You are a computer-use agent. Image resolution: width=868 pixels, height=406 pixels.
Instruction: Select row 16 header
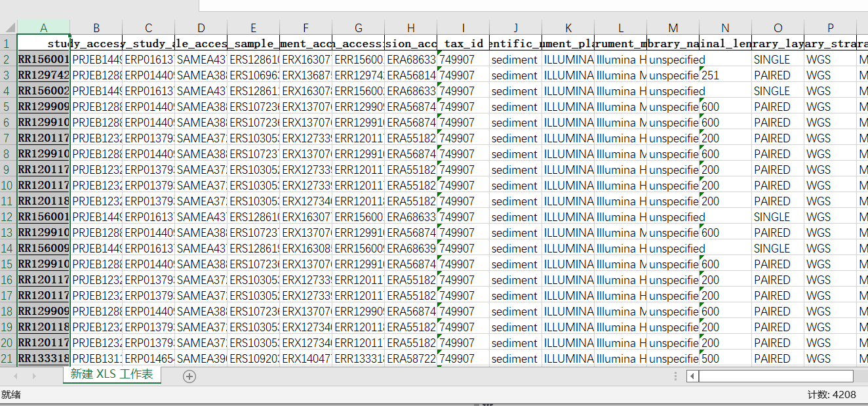[x=9, y=279]
